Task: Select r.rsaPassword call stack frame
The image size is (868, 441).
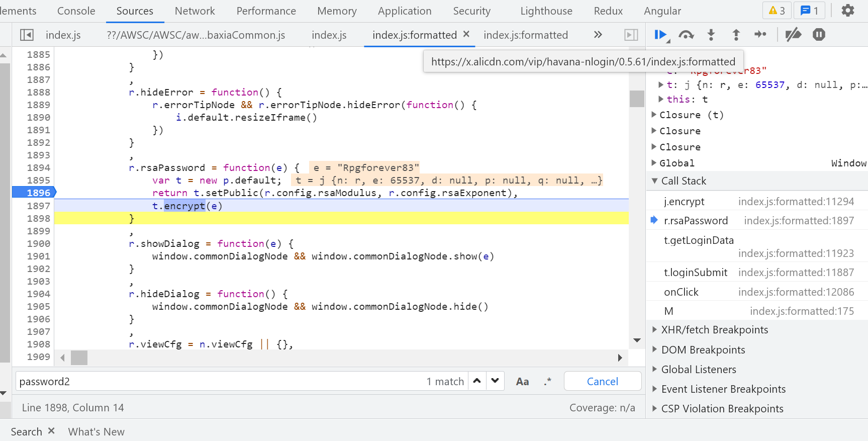Action: click(x=757, y=221)
